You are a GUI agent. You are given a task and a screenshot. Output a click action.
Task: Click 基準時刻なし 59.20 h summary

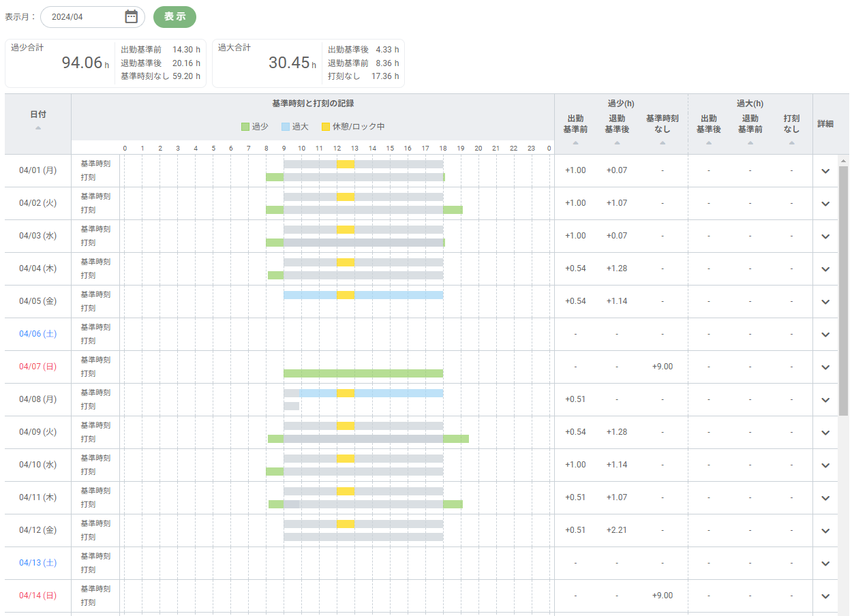[160, 76]
